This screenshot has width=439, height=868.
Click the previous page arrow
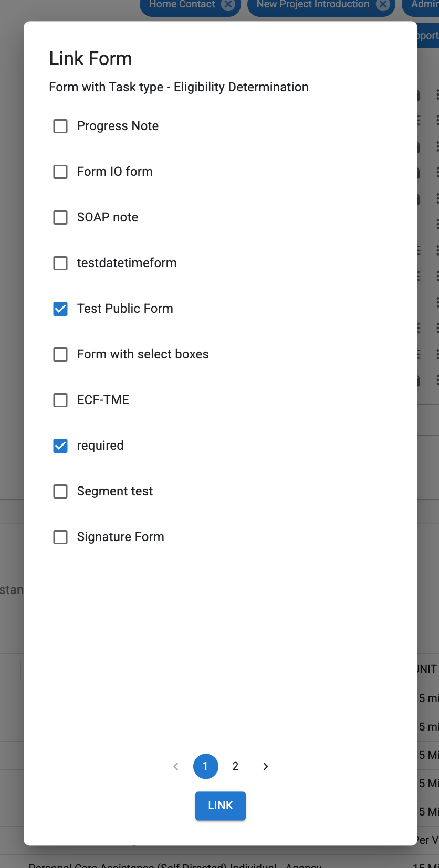(x=176, y=766)
